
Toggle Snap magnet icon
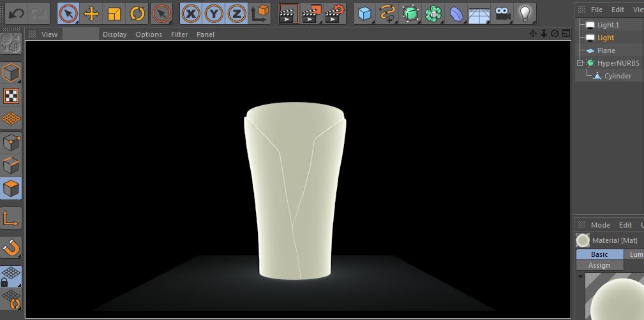[x=11, y=247]
